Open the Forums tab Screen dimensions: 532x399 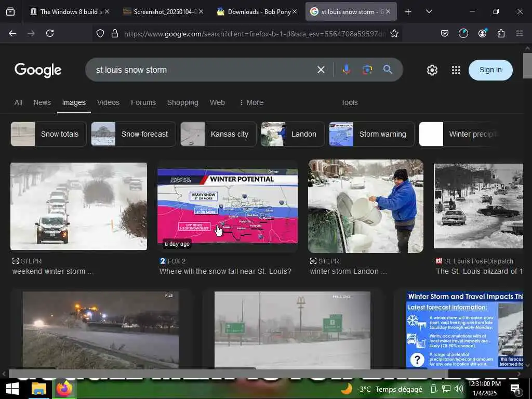143,102
